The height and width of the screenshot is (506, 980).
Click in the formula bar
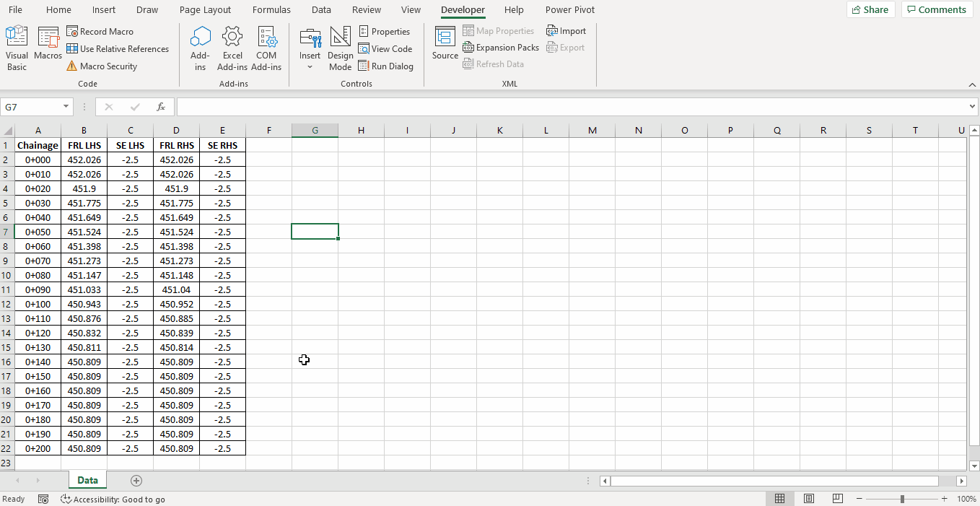[570, 107]
